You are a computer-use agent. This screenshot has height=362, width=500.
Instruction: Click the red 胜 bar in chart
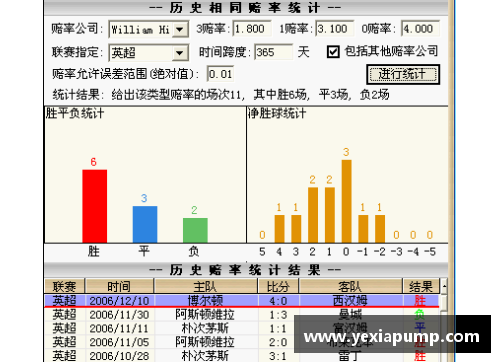[95, 206]
